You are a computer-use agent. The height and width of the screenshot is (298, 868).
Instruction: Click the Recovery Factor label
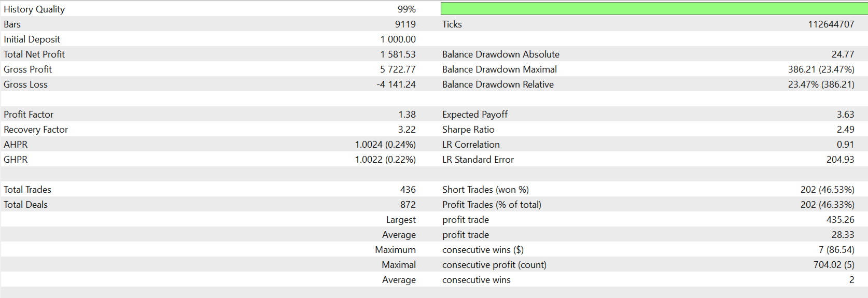[36, 130]
